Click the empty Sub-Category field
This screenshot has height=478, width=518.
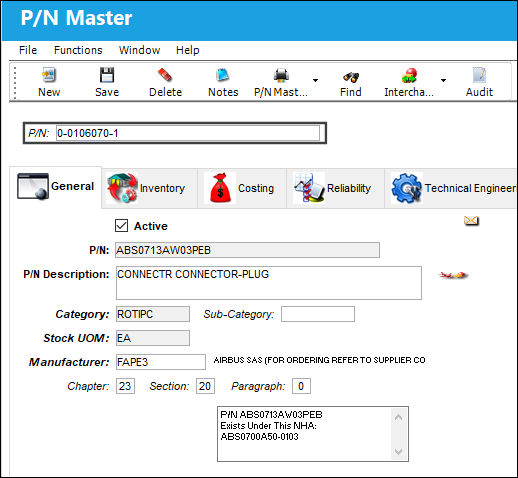318,314
